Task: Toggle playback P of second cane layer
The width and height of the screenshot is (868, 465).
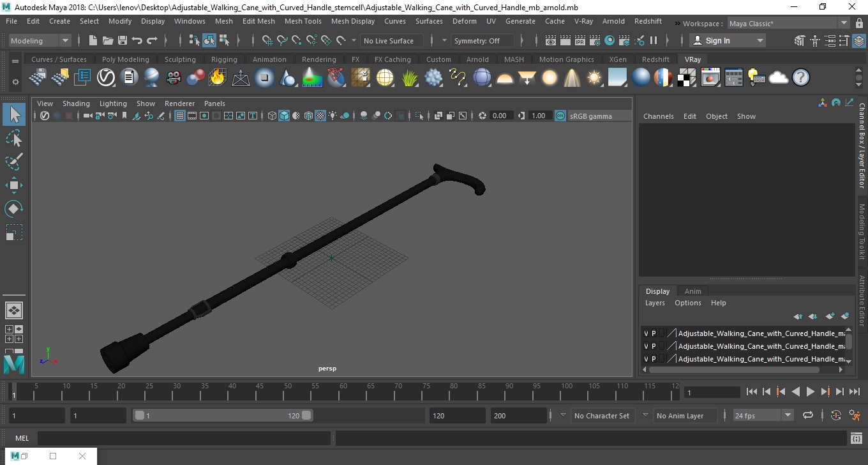Action: pyautogui.click(x=654, y=346)
